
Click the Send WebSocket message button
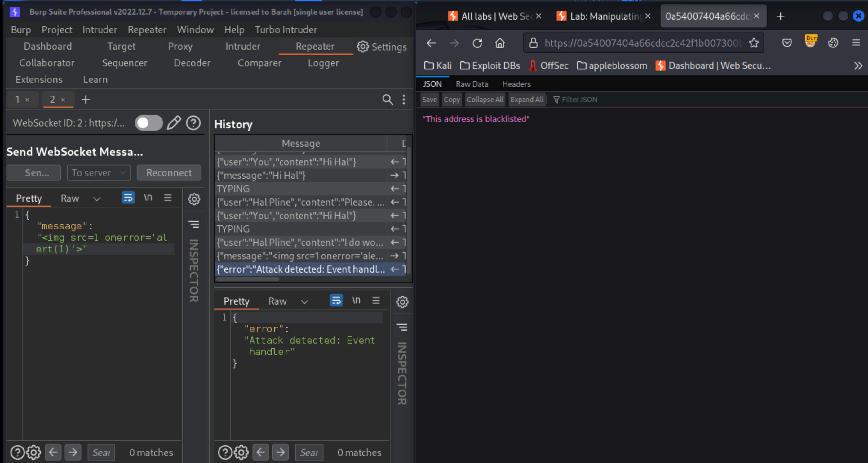pos(34,172)
